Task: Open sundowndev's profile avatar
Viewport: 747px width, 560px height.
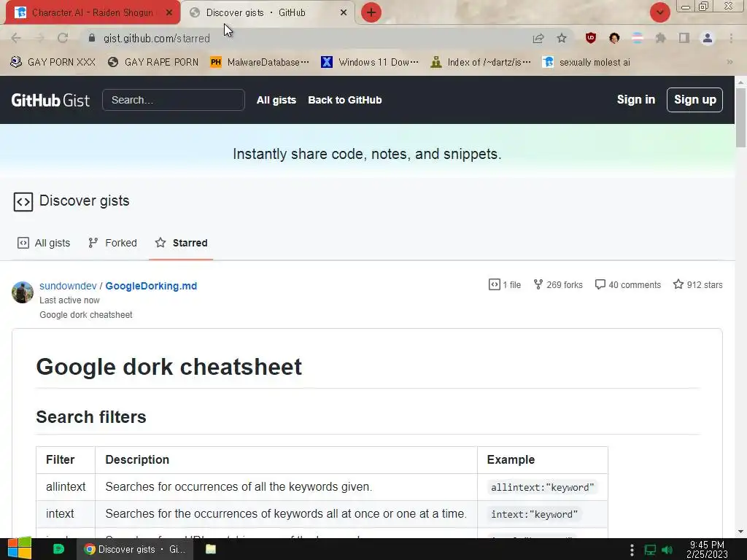Action: point(23,292)
